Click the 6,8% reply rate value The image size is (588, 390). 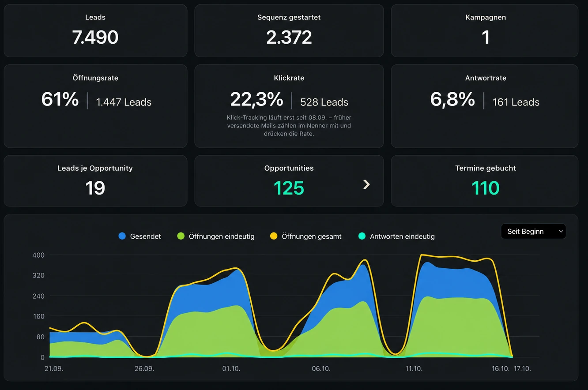(452, 99)
